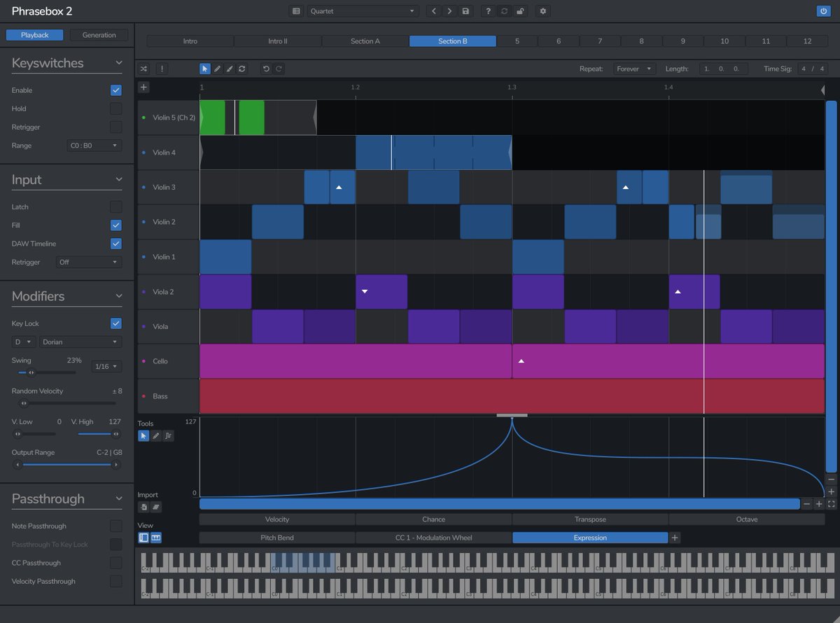This screenshot has height=623, width=840.
Task: Open help via the question mark icon
Action: coord(488,11)
